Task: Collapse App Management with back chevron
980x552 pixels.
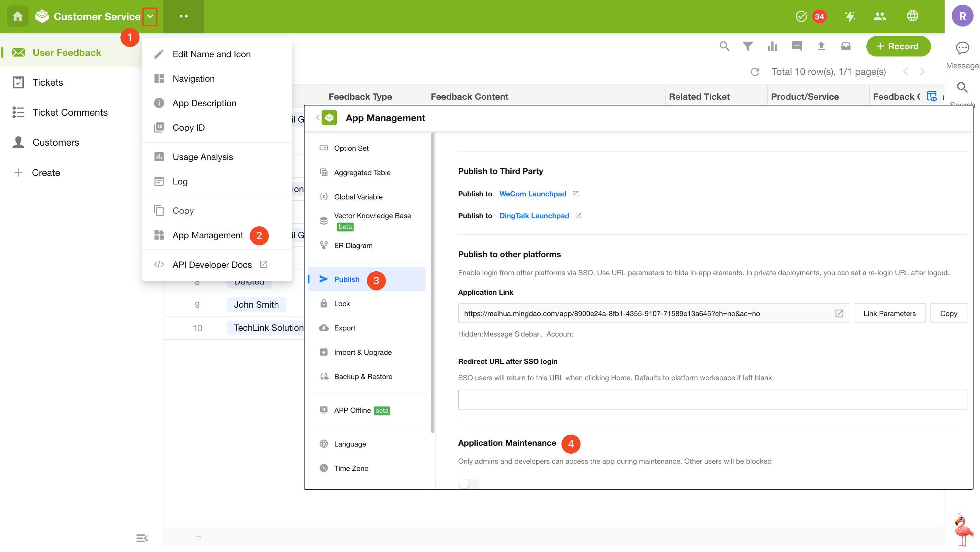Action: click(317, 118)
